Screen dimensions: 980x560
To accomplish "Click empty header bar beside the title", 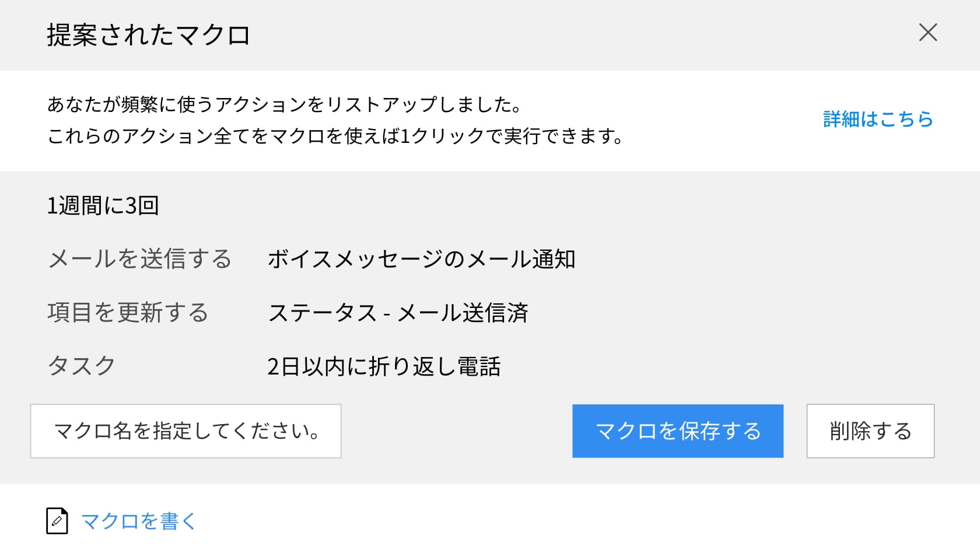I will coord(583,35).
